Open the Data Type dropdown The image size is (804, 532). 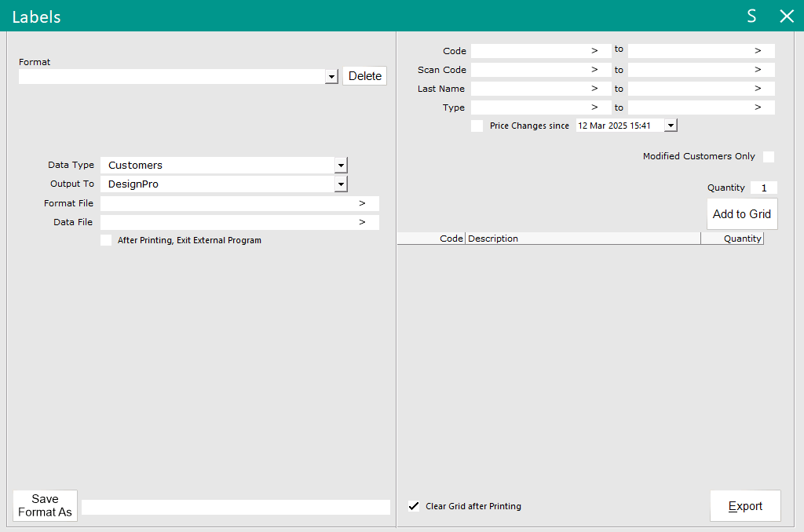pos(341,166)
